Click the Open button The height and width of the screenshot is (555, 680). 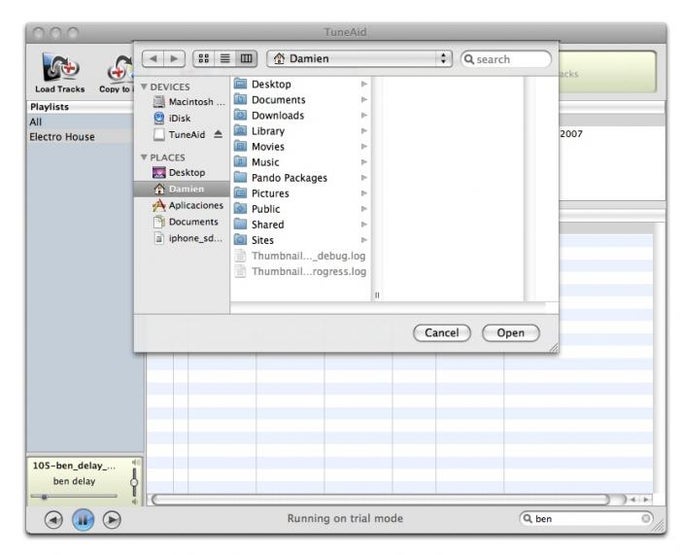point(511,333)
